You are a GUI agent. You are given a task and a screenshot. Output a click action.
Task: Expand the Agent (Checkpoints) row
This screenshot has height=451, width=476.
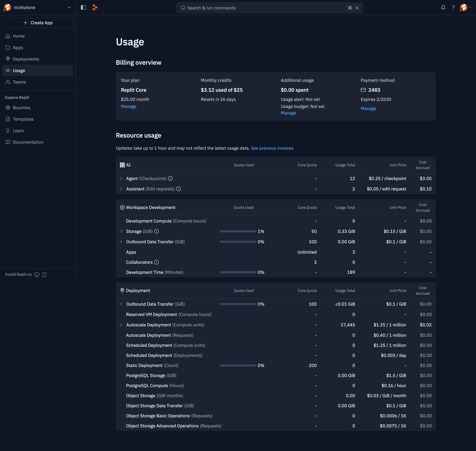click(x=121, y=178)
